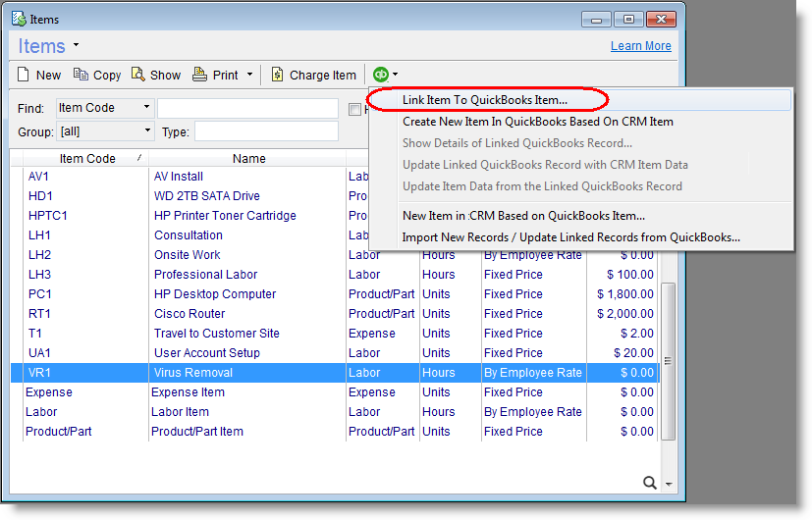Click the Type input field
This screenshot has width=812, height=520.
[266, 131]
